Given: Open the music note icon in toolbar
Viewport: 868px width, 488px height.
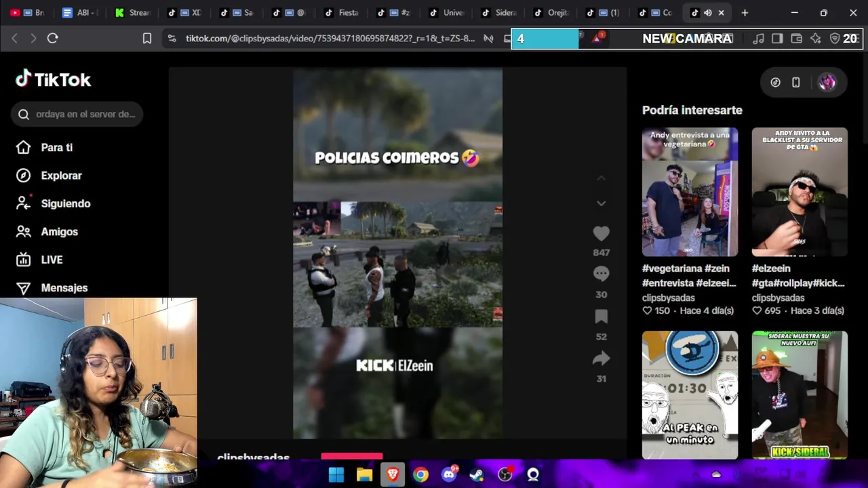Looking at the screenshot, I should tap(759, 39).
